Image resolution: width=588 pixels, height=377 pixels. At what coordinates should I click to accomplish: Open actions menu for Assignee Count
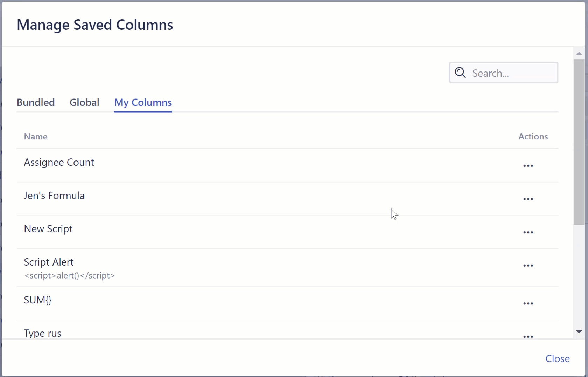coord(528,166)
